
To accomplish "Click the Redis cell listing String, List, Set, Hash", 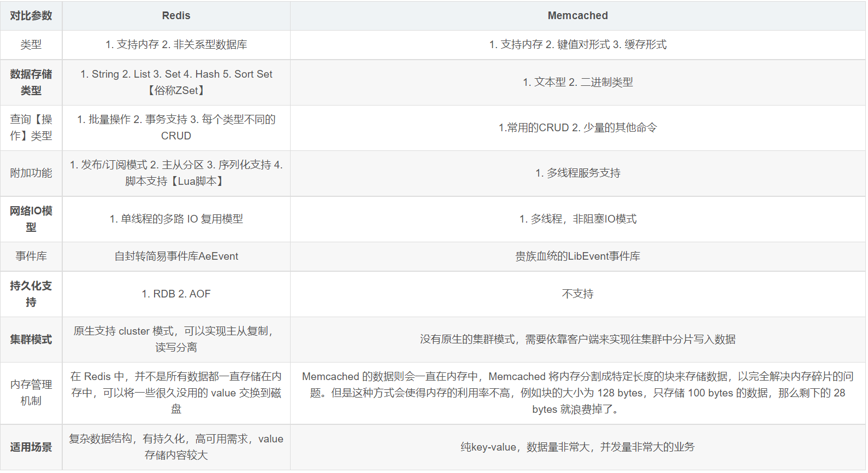I will point(176,83).
